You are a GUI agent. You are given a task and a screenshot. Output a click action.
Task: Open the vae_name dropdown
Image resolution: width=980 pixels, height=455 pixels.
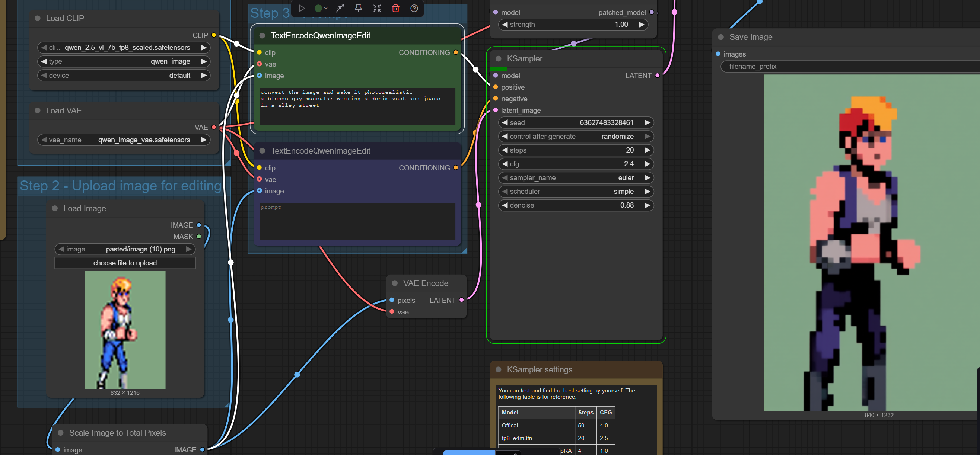tap(124, 140)
